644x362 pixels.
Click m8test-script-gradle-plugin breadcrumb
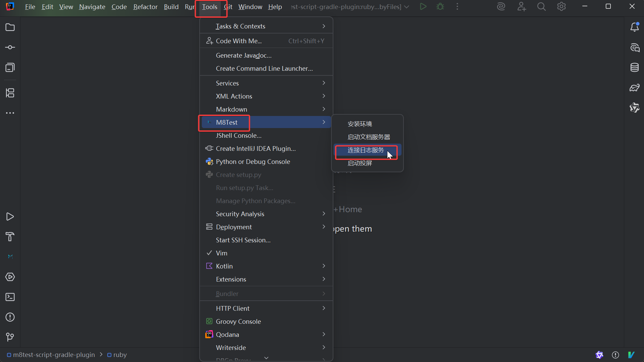point(54,355)
